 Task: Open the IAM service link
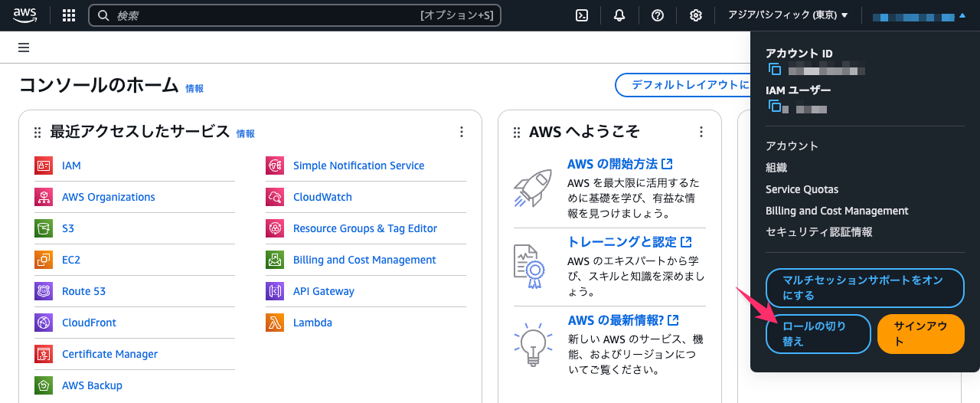click(71, 165)
